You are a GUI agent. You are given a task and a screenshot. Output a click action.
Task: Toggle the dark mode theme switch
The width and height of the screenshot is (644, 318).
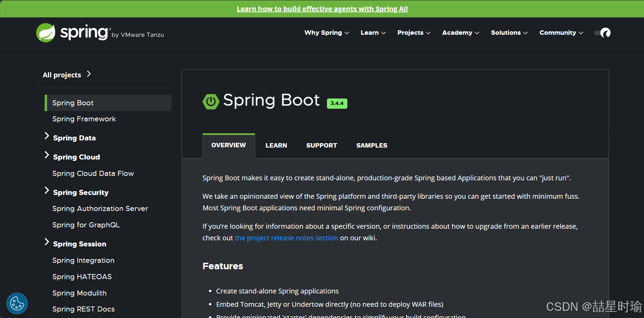pyautogui.click(x=602, y=33)
